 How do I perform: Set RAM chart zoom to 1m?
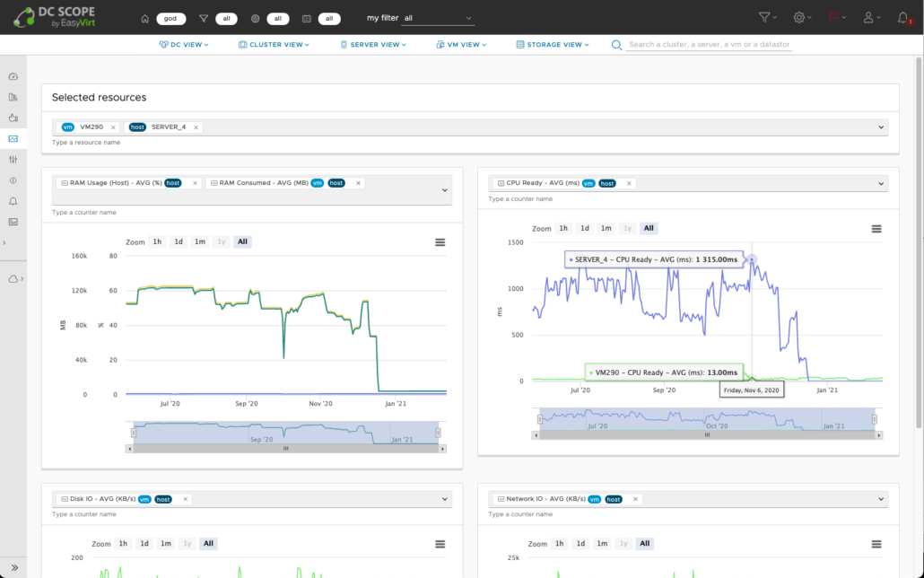[x=200, y=241]
